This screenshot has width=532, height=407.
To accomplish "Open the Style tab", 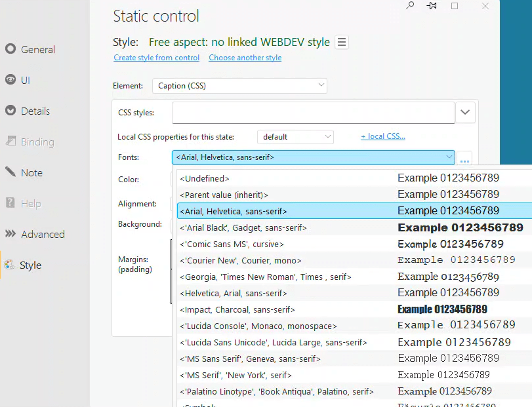I will (x=30, y=265).
